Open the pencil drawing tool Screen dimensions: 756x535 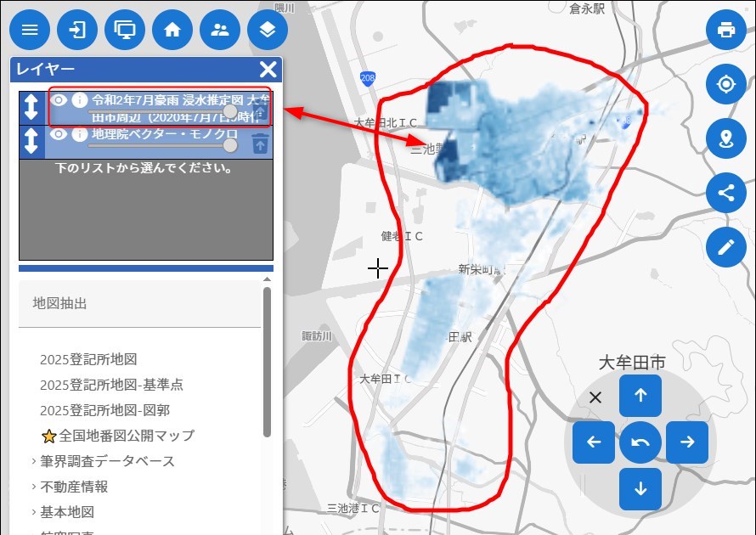725,247
